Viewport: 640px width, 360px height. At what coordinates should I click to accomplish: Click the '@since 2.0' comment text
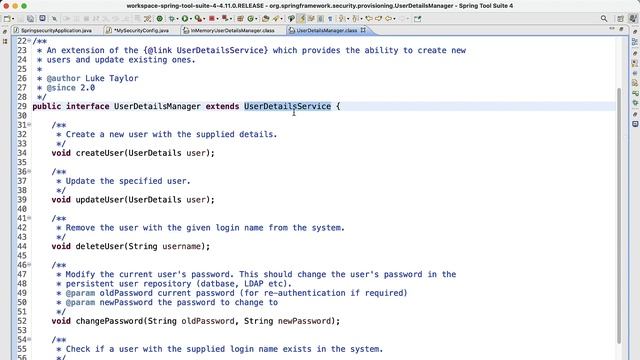pos(71,88)
